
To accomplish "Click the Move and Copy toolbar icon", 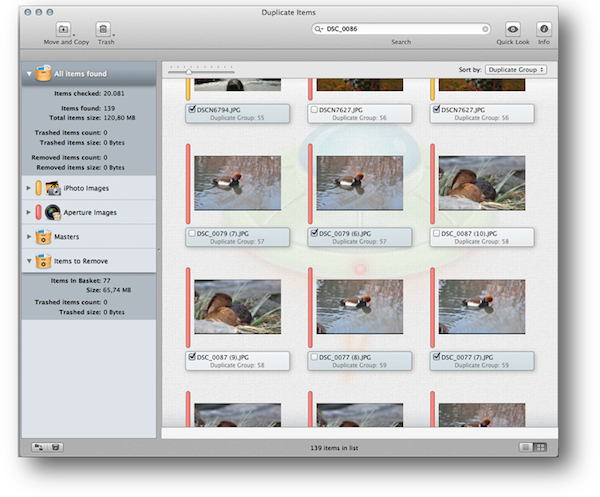I will click(64, 30).
